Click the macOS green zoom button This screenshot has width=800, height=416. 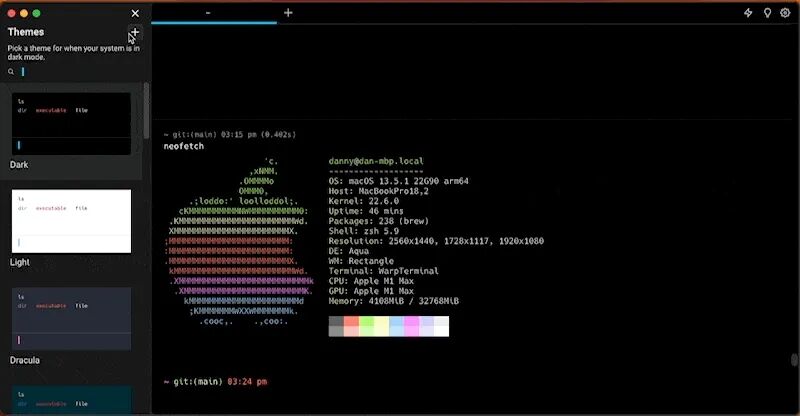click(x=36, y=13)
